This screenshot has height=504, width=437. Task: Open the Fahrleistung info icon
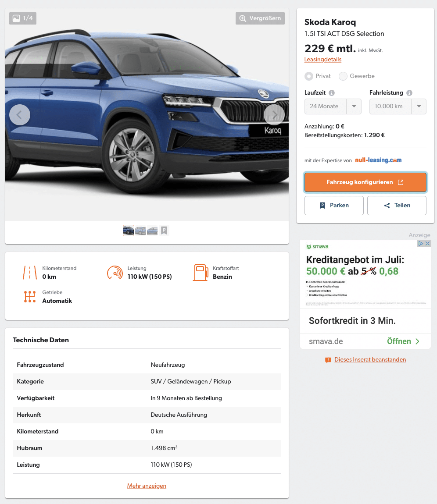click(x=409, y=93)
